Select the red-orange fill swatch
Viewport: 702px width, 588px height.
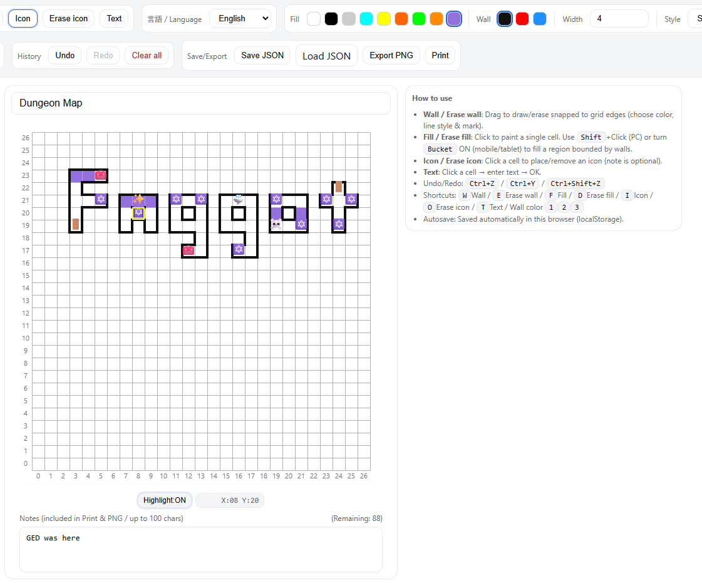401,19
